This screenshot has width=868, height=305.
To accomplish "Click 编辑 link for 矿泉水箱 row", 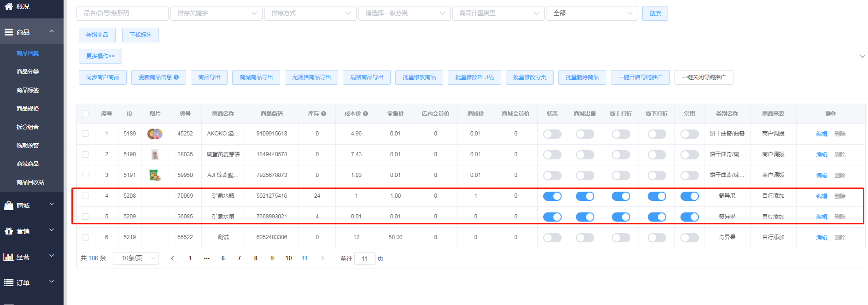I will click(x=821, y=217).
